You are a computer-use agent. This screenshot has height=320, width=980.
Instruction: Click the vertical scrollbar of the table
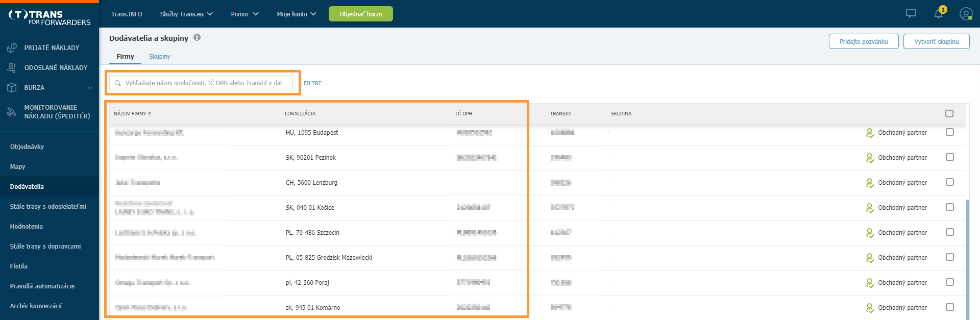point(968,259)
